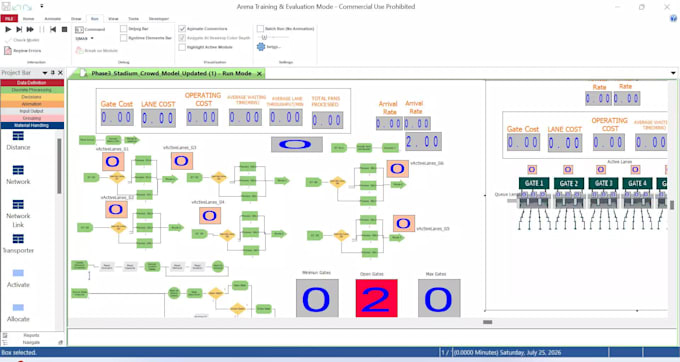Redo action in quick access toolbar

(28, 7)
